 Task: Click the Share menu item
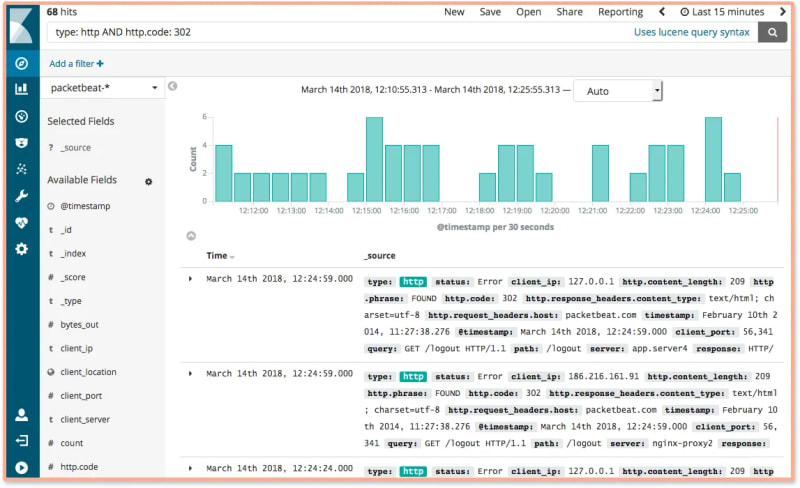click(x=569, y=12)
